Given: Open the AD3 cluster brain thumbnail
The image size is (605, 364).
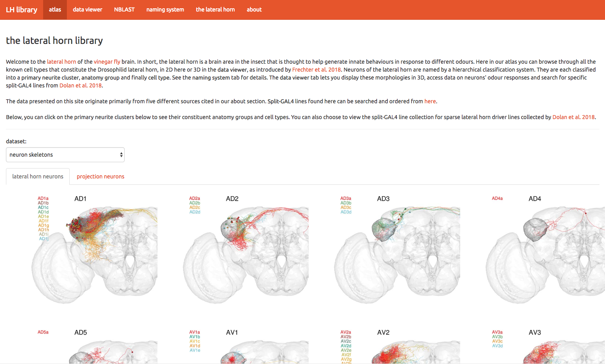Looking at the screenshot, I should (x=397, y=253).
